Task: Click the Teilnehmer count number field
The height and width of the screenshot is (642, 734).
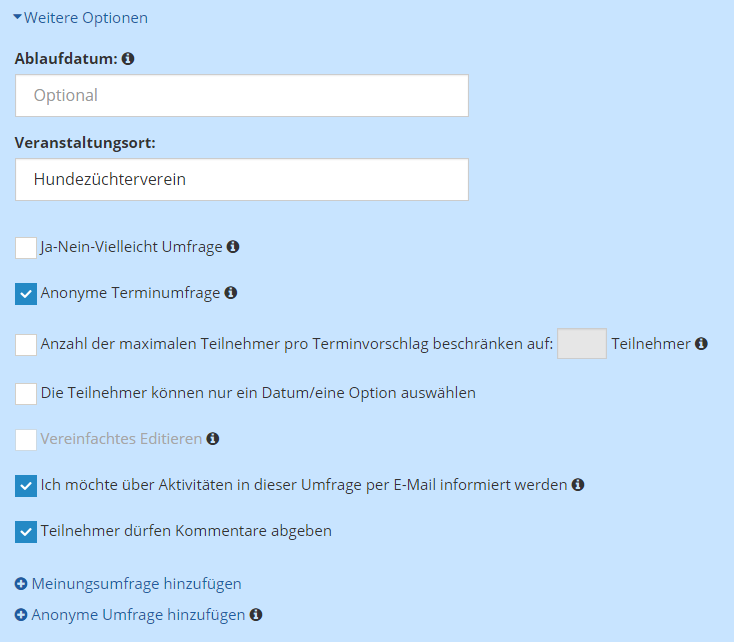Action: [x=582, y=344]
